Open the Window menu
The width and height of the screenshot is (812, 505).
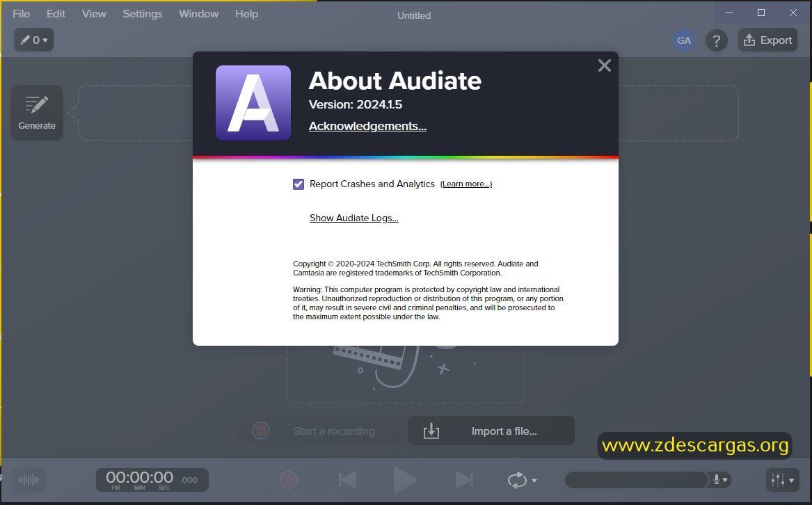(x=199, y=14)
